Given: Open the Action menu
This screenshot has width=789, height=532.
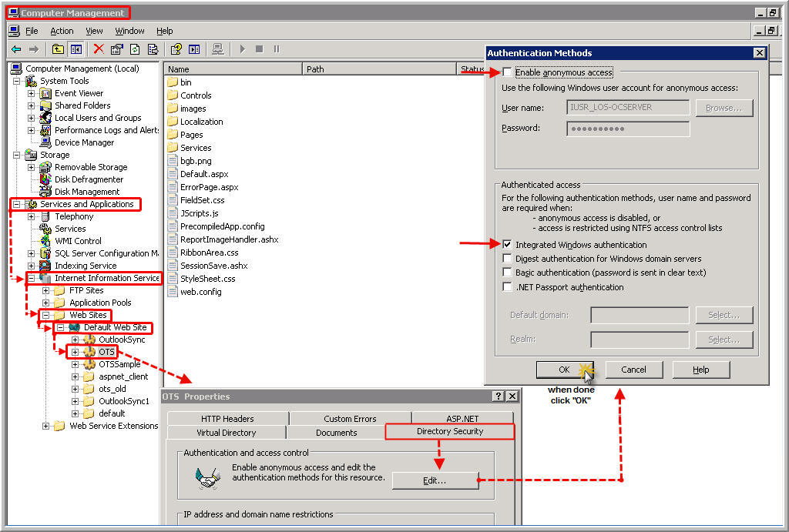Looking at the screenshot, I should (x=62, y=31).
